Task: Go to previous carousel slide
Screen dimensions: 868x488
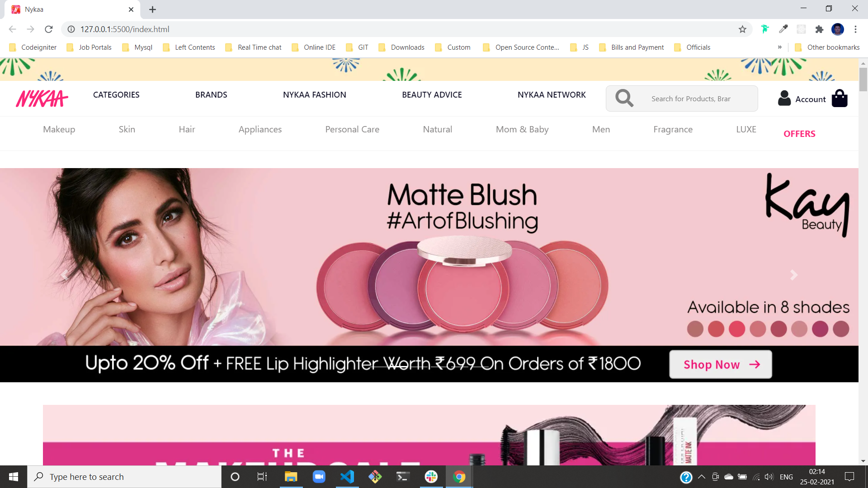Action: [64, 275]
